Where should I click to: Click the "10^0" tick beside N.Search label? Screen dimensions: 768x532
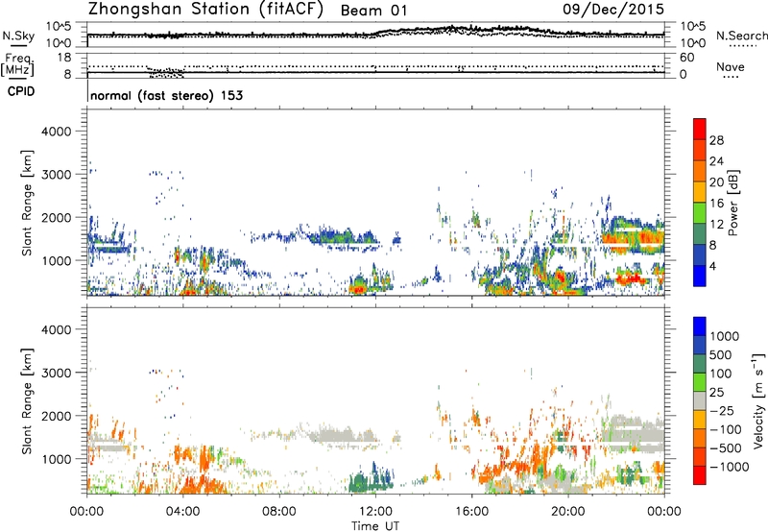692,43
